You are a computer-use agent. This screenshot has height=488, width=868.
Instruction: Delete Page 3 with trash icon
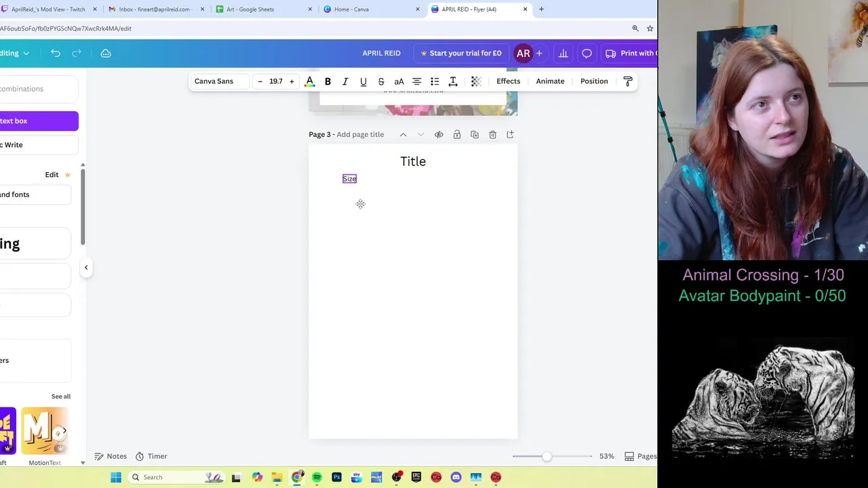click(492, 134)
